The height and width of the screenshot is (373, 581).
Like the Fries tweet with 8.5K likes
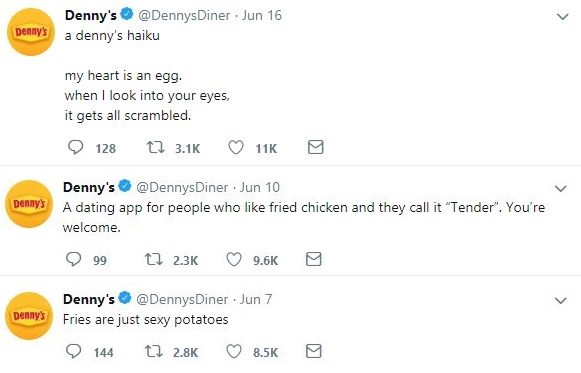(x=234, y=351)
